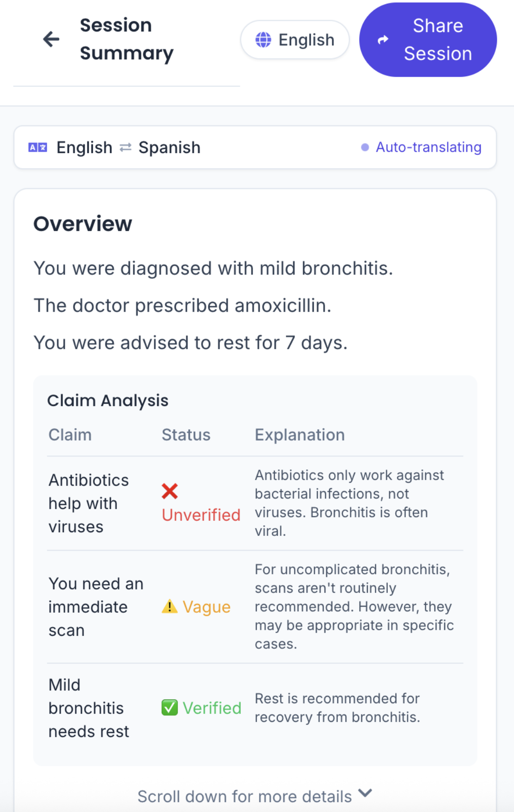The height and width of the screenshot is (812, 514).
Task: Select the Antibiotics help with viruses claim
Action: (89, 503)
